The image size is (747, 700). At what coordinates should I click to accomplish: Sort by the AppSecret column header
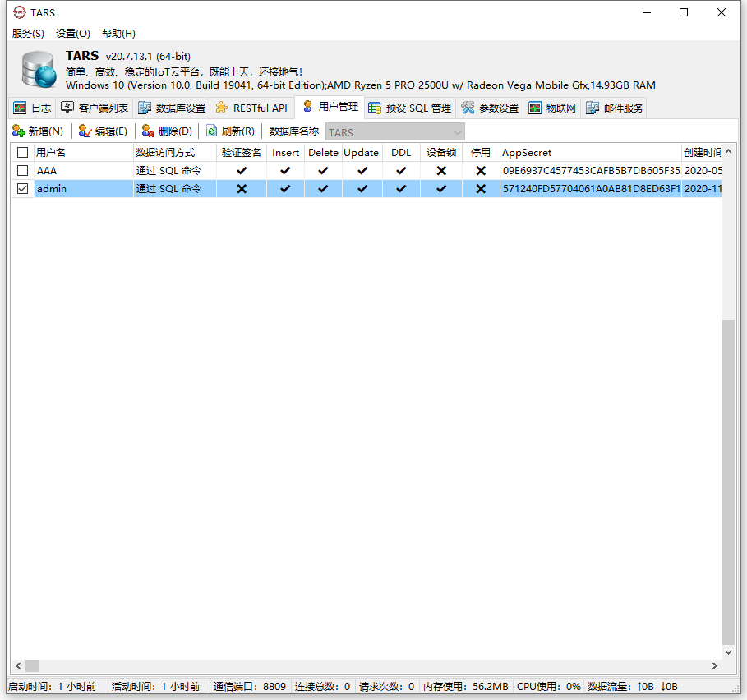click(x=591, y=152)
